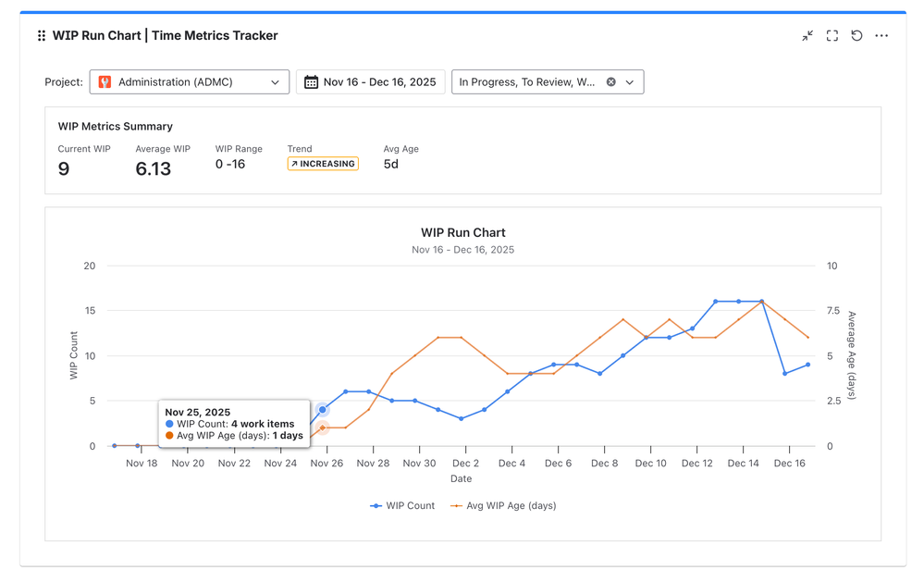924x570 pixels.
Task: Click the highlighted Nov 25 WIP Count point
Action: pyautogui.click(x=323, y=410)
